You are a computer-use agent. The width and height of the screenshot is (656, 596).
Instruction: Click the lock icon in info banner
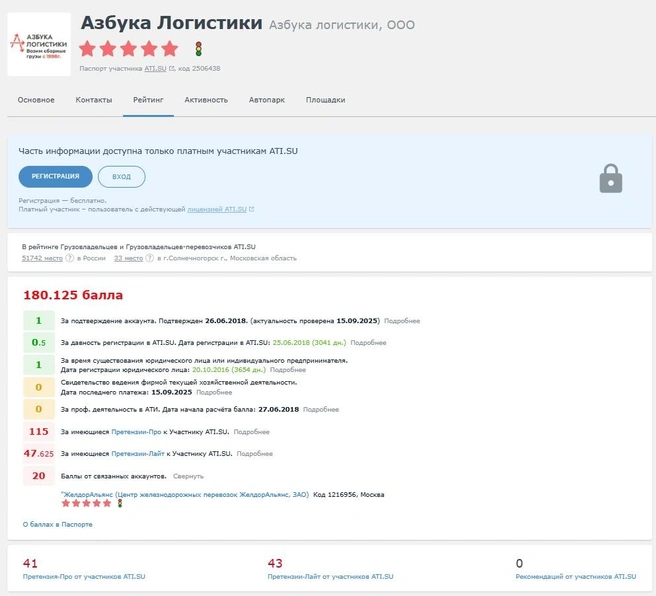[x=610, y=179]
